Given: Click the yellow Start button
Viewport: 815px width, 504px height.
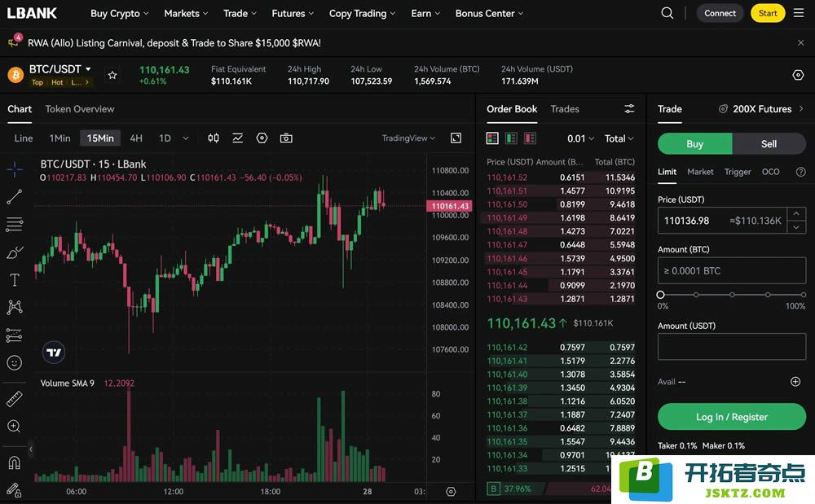Looking at the screenshot, I should pos(768,14).
